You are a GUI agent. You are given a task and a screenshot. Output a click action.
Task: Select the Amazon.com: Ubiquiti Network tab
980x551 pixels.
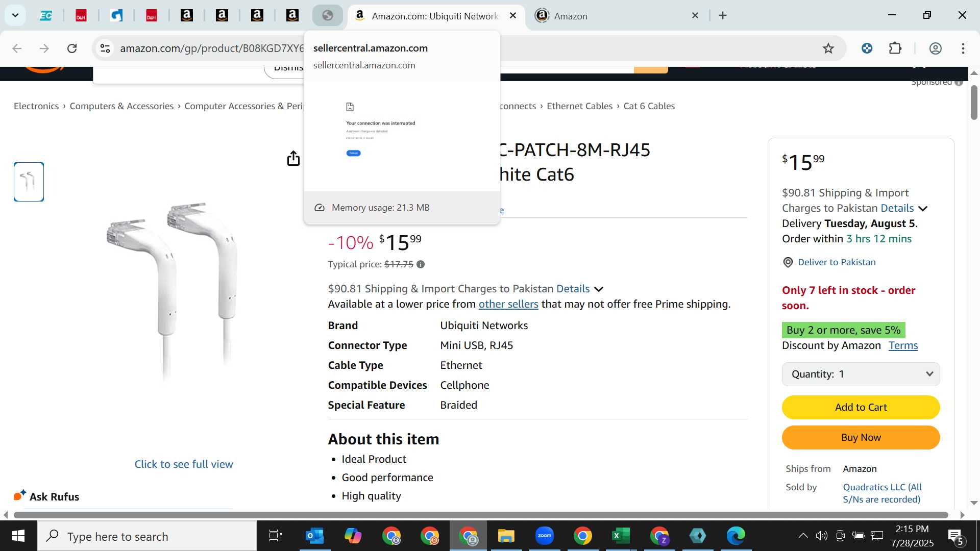click(435, 16)
